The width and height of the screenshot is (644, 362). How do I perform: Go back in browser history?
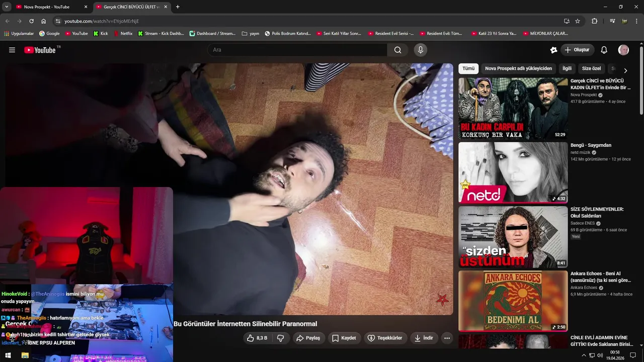[x=7, y=21]
